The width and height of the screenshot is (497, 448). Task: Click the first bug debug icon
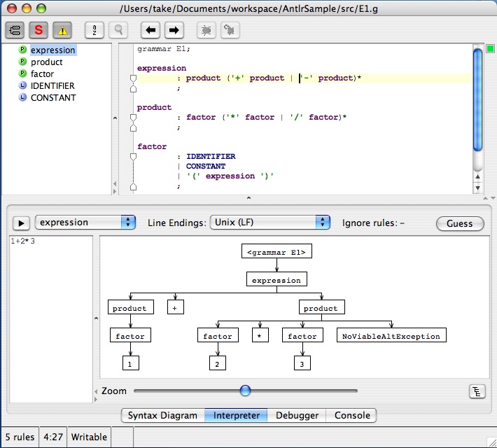(206, 30)
